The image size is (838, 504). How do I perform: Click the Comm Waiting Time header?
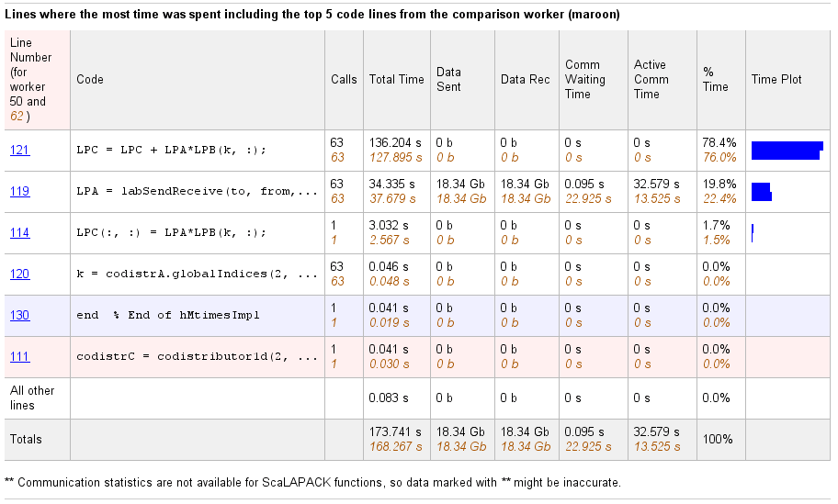coord(584,79)
